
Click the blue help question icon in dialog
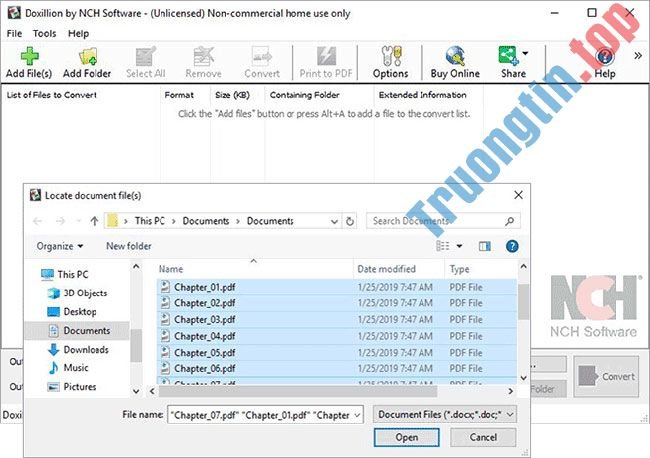(x=512, y=247)
